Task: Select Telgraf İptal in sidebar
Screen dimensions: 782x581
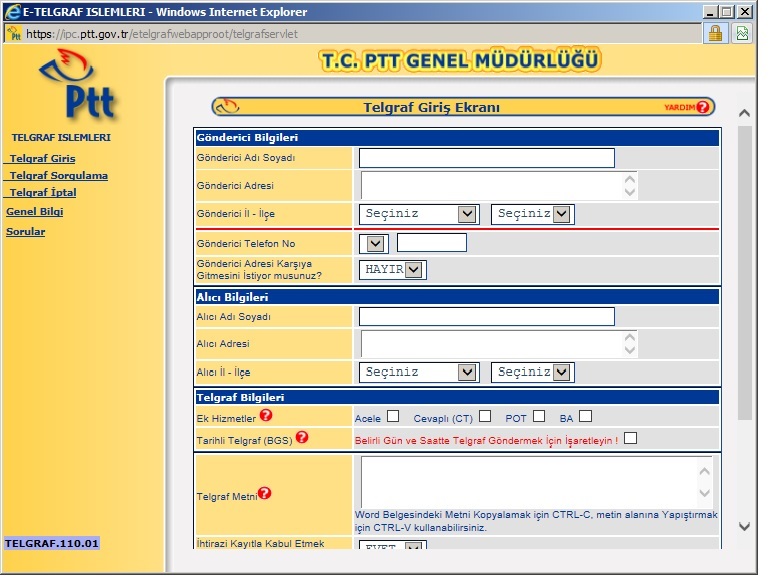Action: (42, 193)
